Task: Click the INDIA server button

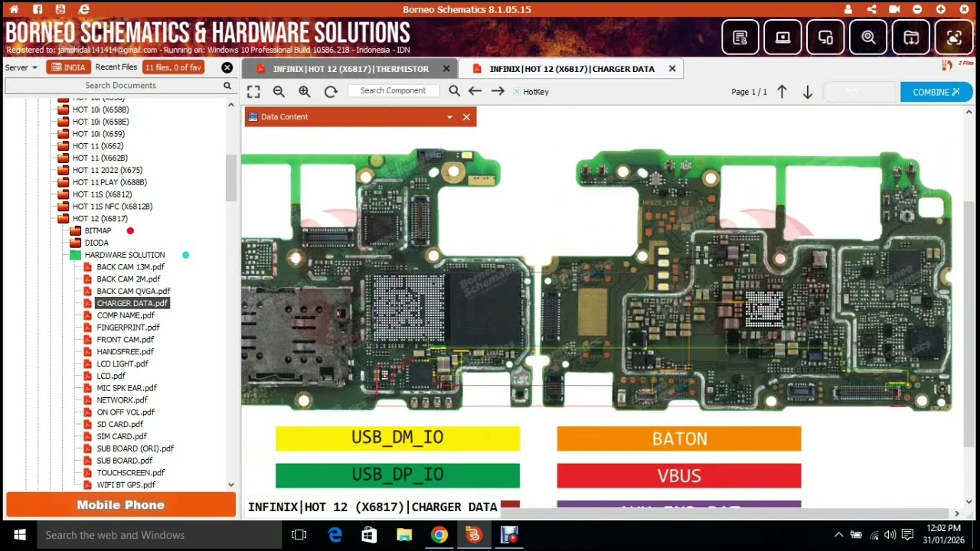Action: tap(69, 67)
